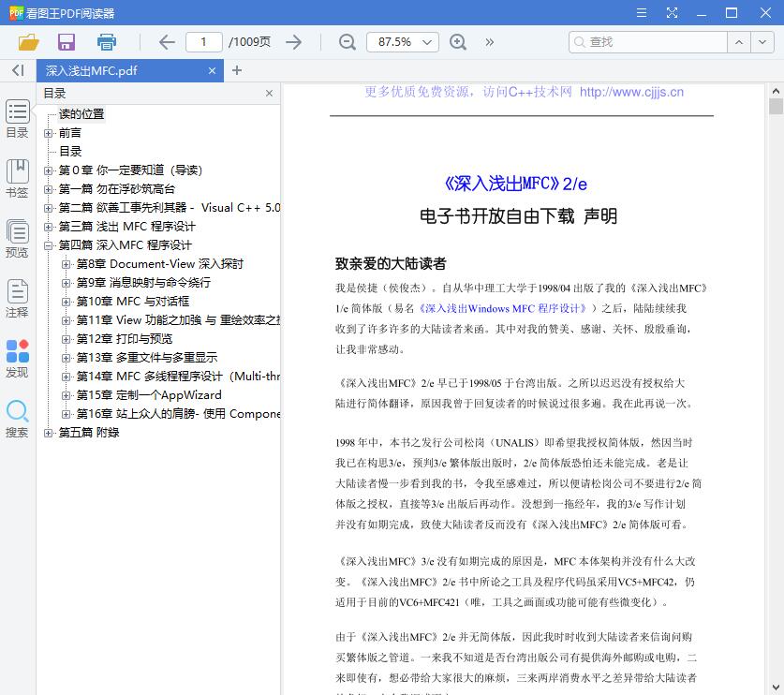Zoom in with the plus magnifier
Screen dimensions: 784x695
pyautogui.click(x=458, y=42)
